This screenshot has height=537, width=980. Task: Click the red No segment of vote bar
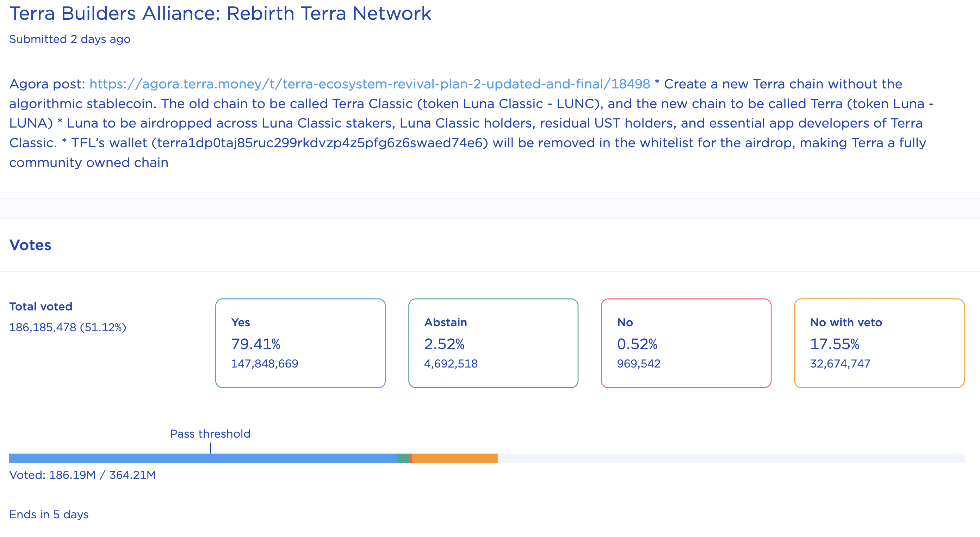[411, 458]
